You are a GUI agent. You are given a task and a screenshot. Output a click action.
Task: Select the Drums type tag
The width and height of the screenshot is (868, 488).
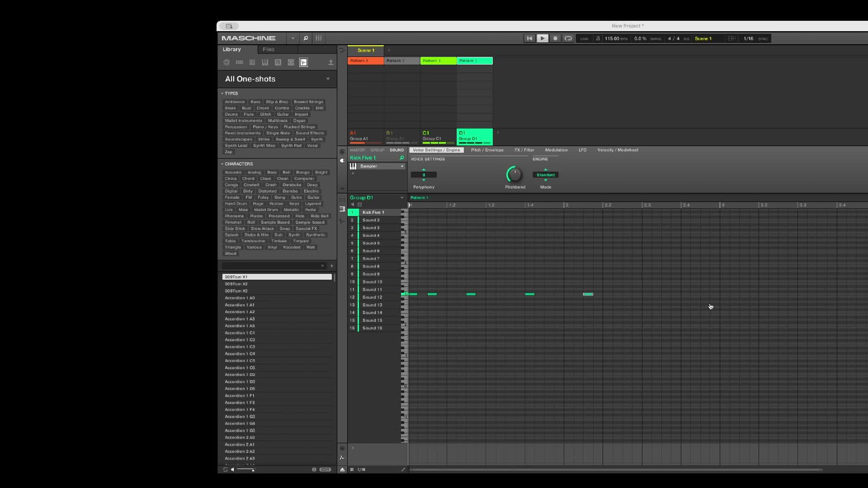[231, 114]
